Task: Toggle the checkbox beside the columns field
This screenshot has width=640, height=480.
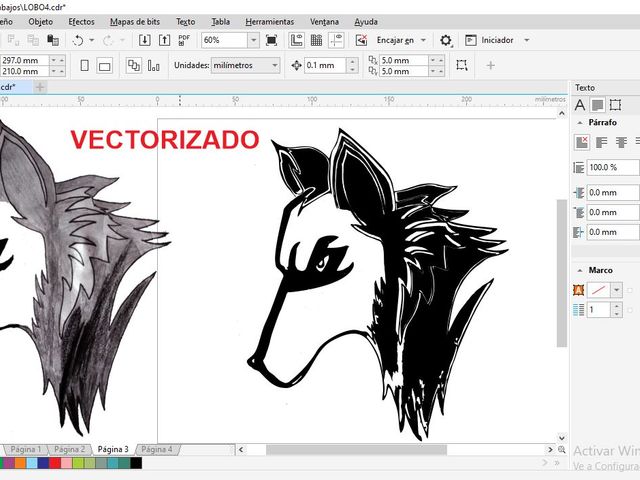Action: tap(629, 311)
